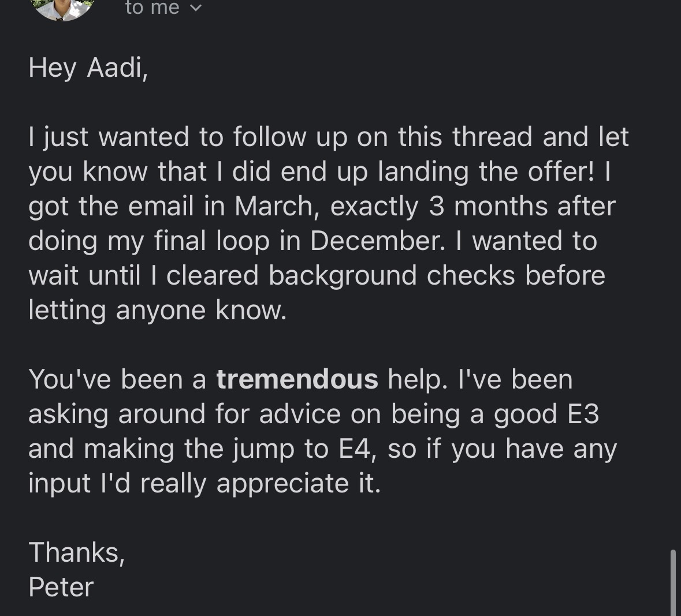Tap the "Peter" signature name
The image size is (681, 616).
tap(61, 587)
